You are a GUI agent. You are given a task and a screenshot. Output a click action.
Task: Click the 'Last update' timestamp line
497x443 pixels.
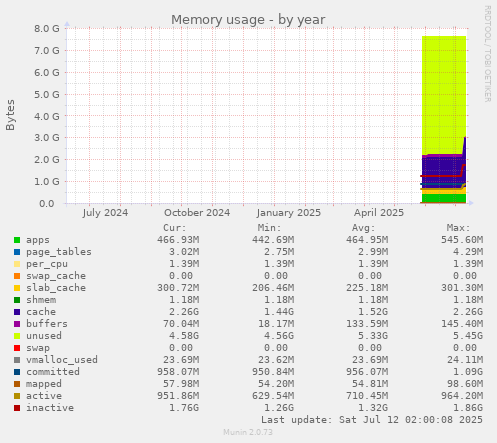[372, 420]
